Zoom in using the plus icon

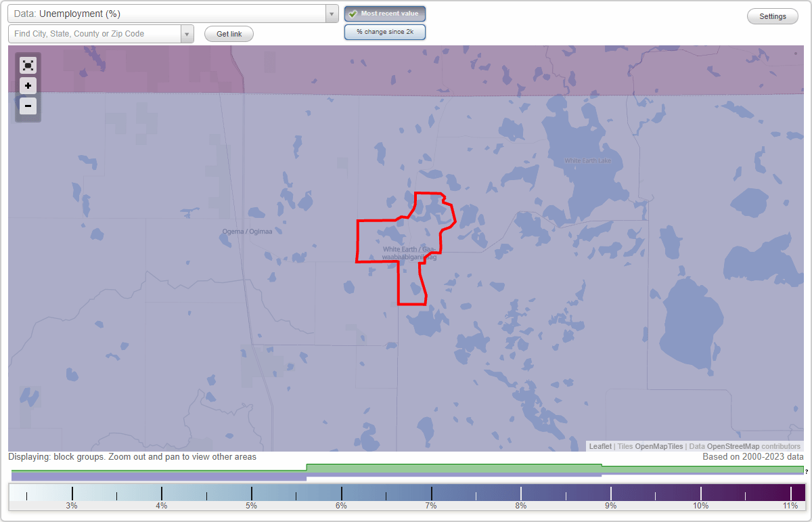point(28,85)
